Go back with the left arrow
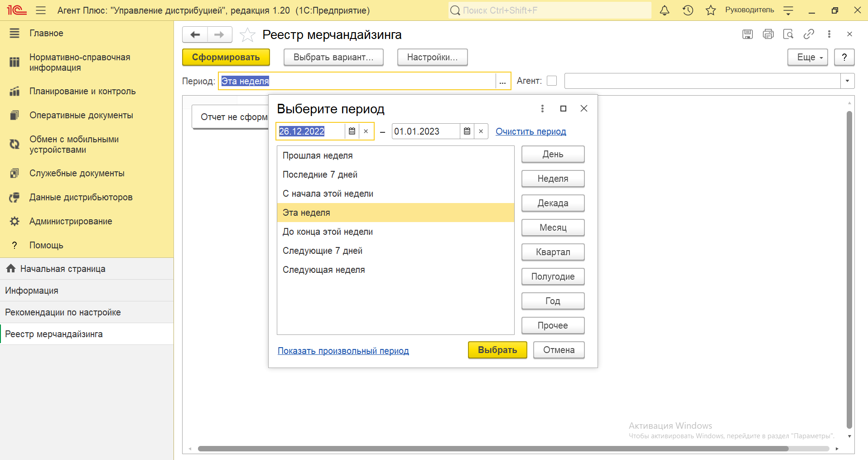The width and height of the screenshot is (868, 460). coord(195,34)
